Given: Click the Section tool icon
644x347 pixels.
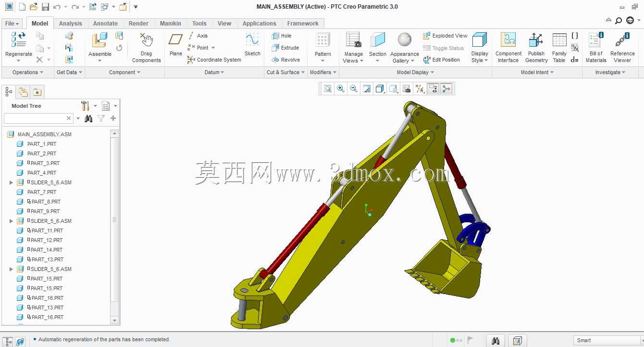Looking at the screenshot, I should point(378,40).
